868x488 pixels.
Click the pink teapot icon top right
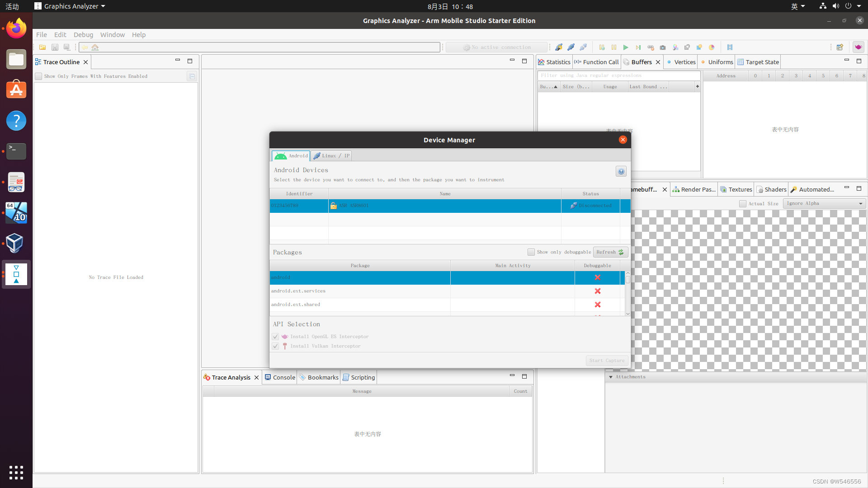point(859,47)
